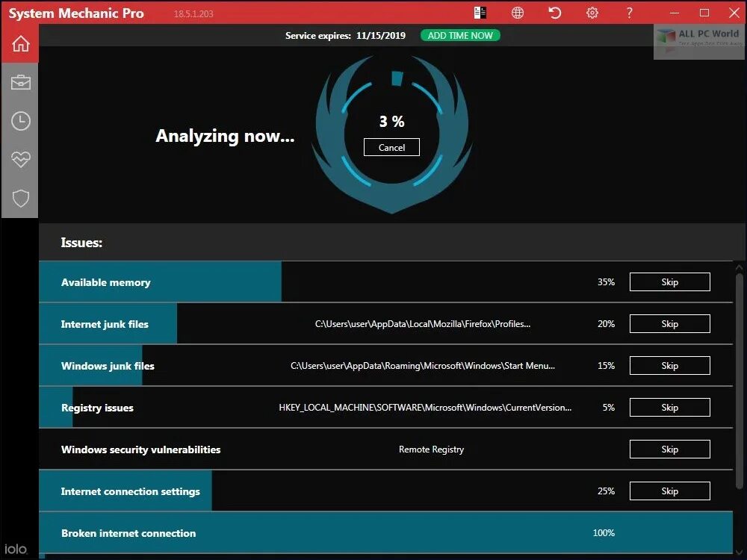This screenshot has width=747, height=560.
Task: Minimize the System Mechanic Pro window
Action: [674, 13]
